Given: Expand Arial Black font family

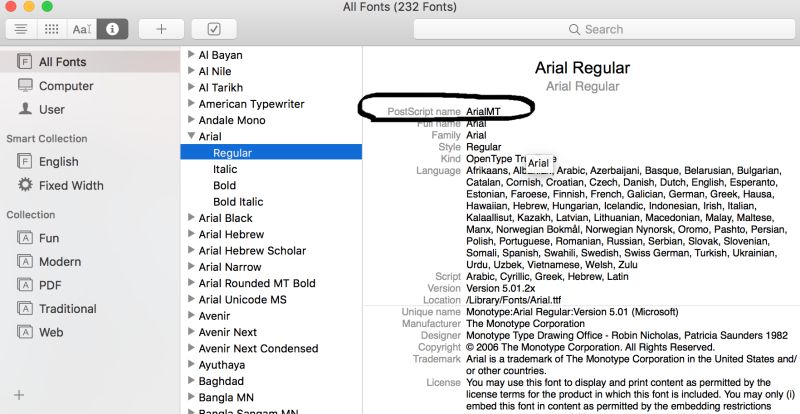Looking at the screenshot, I should click(191, 217).
